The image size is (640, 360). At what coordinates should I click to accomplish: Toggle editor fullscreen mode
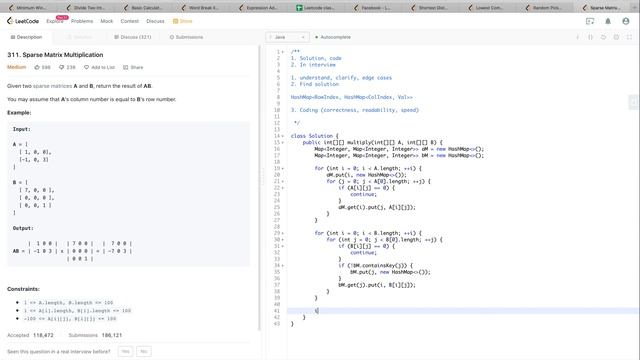(629, 37)
